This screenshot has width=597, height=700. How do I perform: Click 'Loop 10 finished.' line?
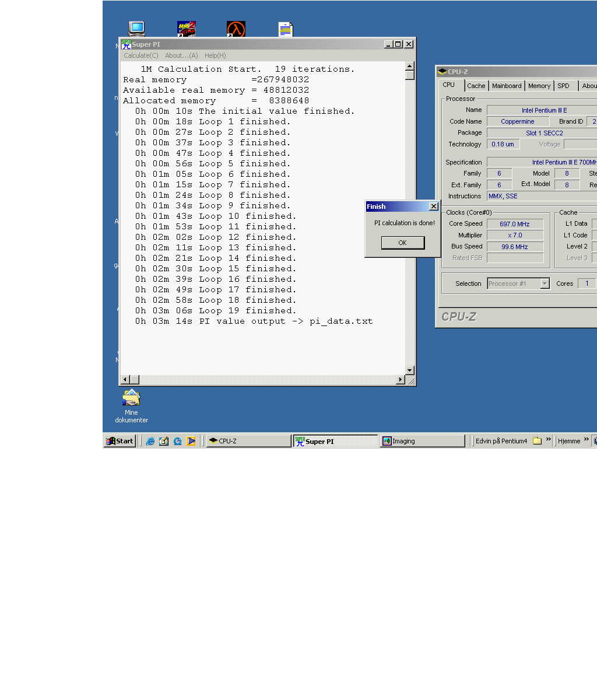pyautogui.click(x=216, y=216)
